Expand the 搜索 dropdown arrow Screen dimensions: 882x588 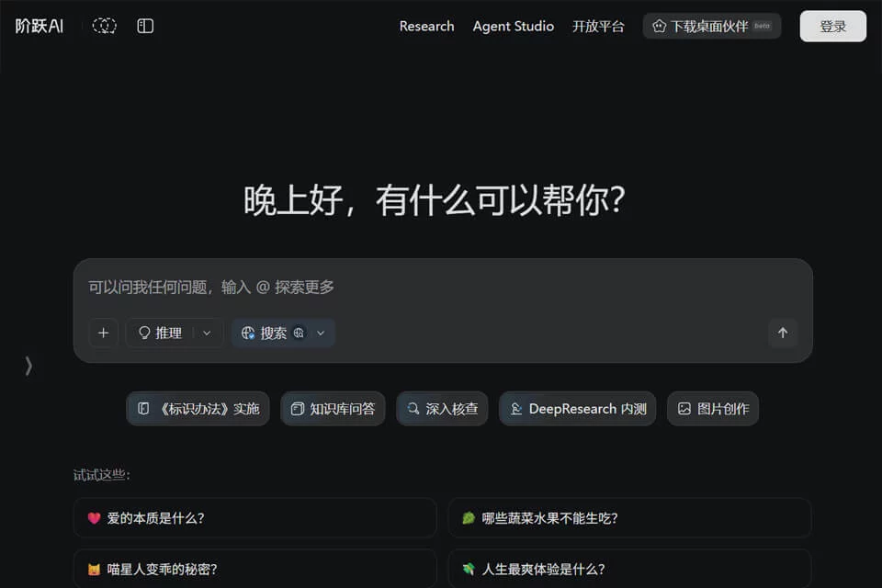321,334
